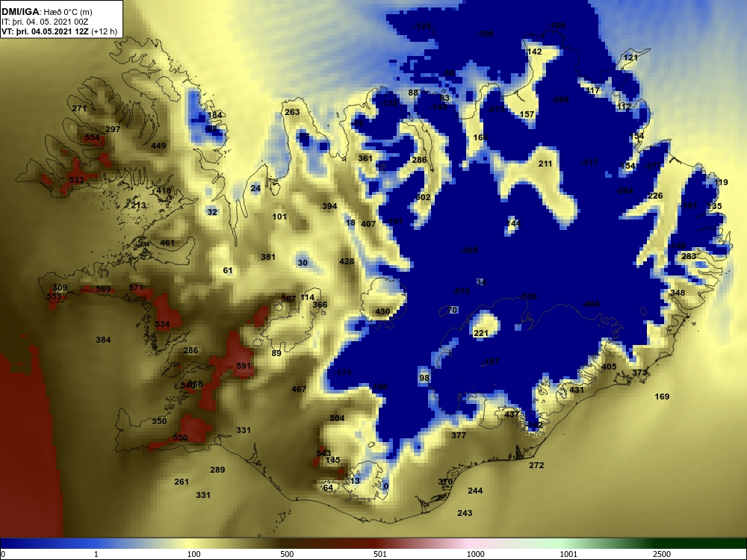This screenshot has height=560, width=747.
Task: Click the map value '101'
Action: click(x=279, y=217)
